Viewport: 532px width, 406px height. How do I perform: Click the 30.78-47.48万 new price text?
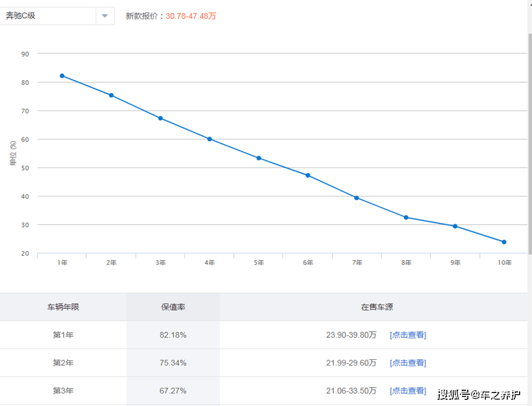click(x=191, y=16)
